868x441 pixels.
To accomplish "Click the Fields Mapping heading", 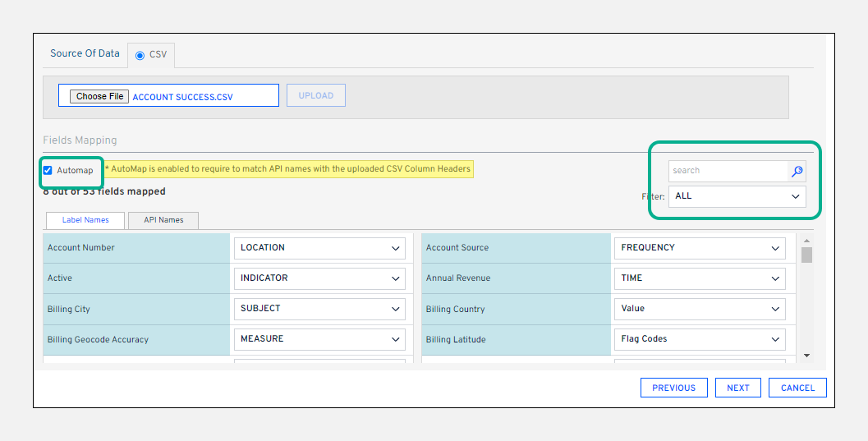I will (80, 140).
